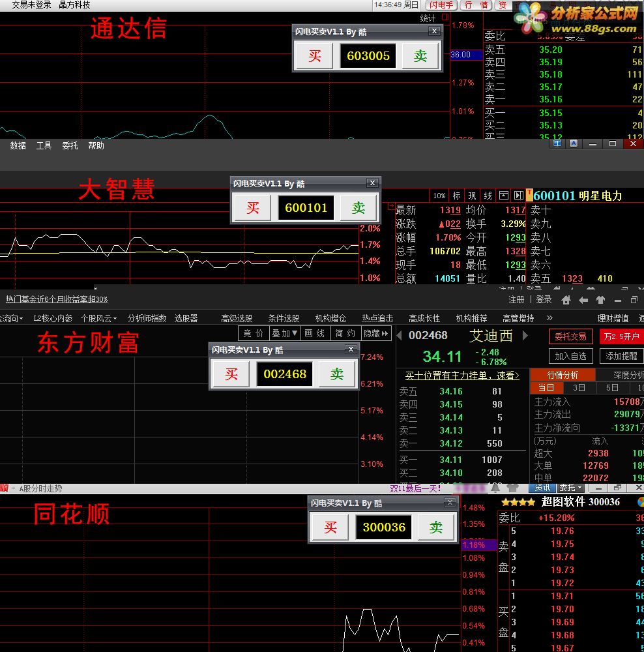644x652 pixels.
Task: Click the small red arrow beside 最新 row
Action: pos(391,206)
